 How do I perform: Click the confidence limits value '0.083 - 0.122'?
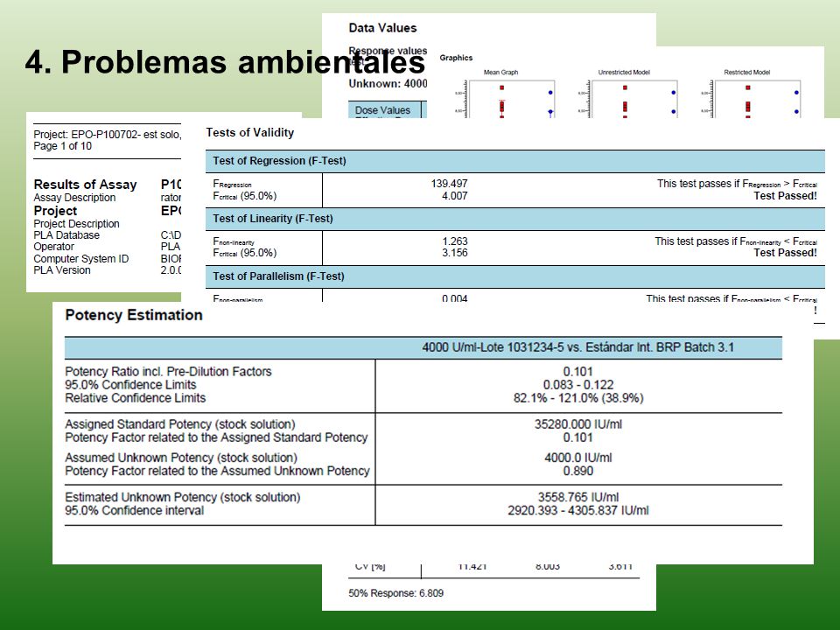coord(578,385)
